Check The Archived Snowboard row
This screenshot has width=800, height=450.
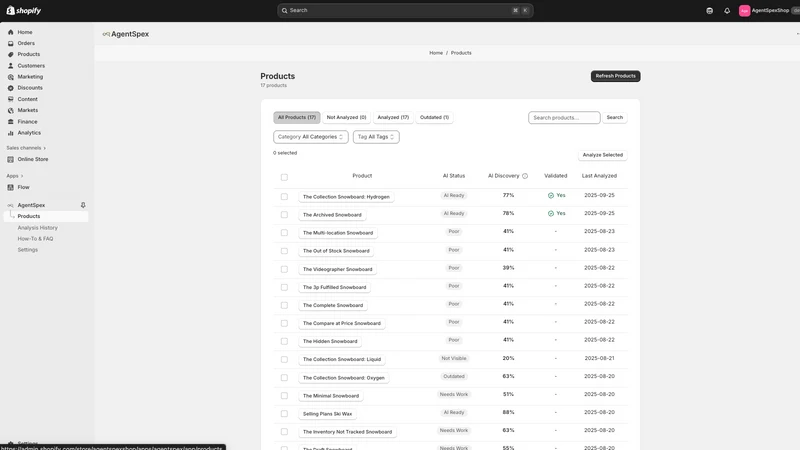click(284, 215)
